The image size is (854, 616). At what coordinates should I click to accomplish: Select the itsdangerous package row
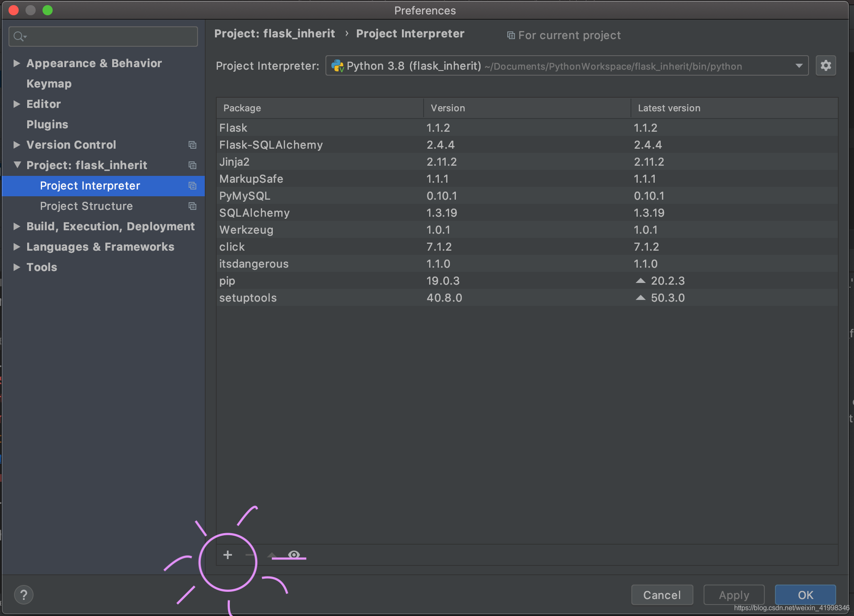(527, 263)
